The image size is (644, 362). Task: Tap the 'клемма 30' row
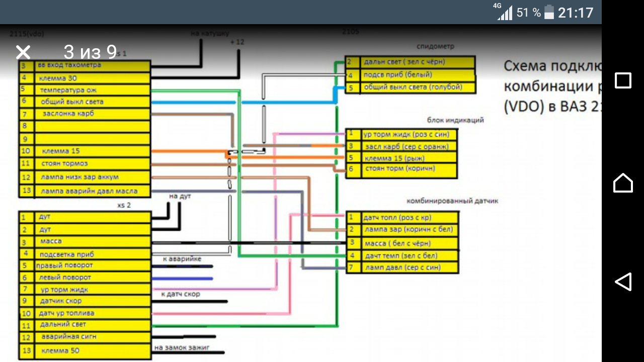coord(85,78)
